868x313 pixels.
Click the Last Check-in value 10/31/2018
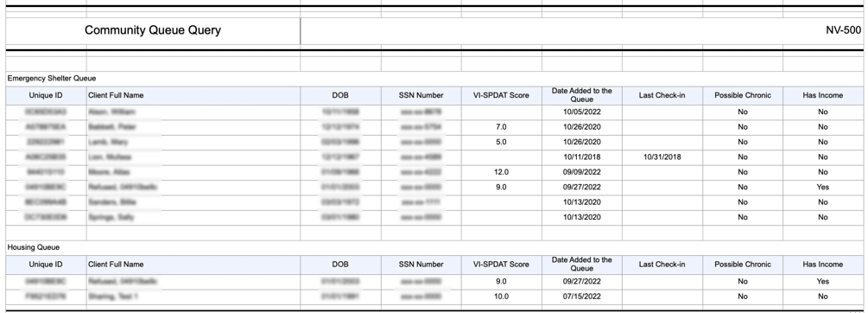(x=662, y=156)
